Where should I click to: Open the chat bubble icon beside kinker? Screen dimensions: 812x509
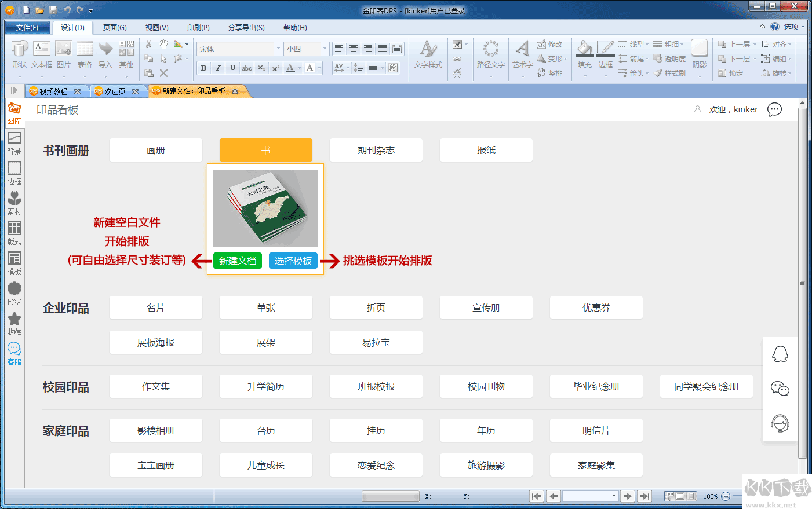(774, 109)
